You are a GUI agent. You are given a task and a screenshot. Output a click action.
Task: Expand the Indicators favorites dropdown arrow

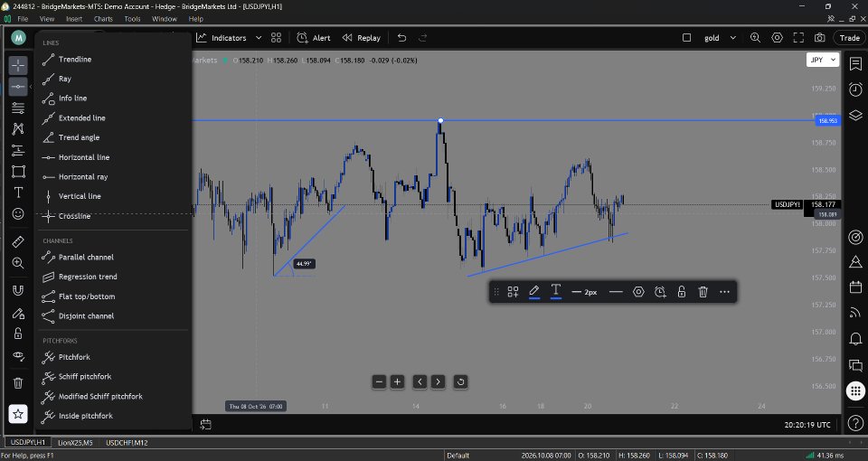259,38
